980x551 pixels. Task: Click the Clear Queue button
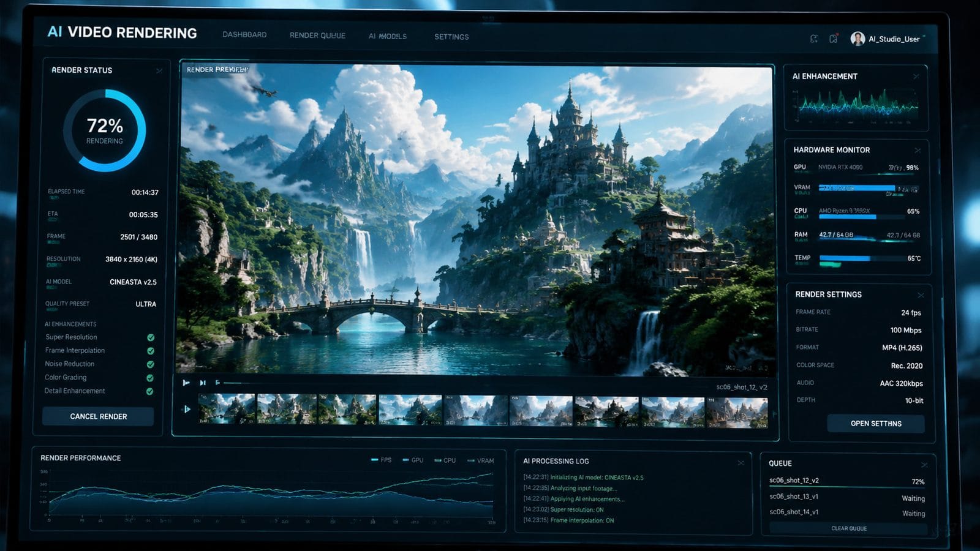click(848, 528)
